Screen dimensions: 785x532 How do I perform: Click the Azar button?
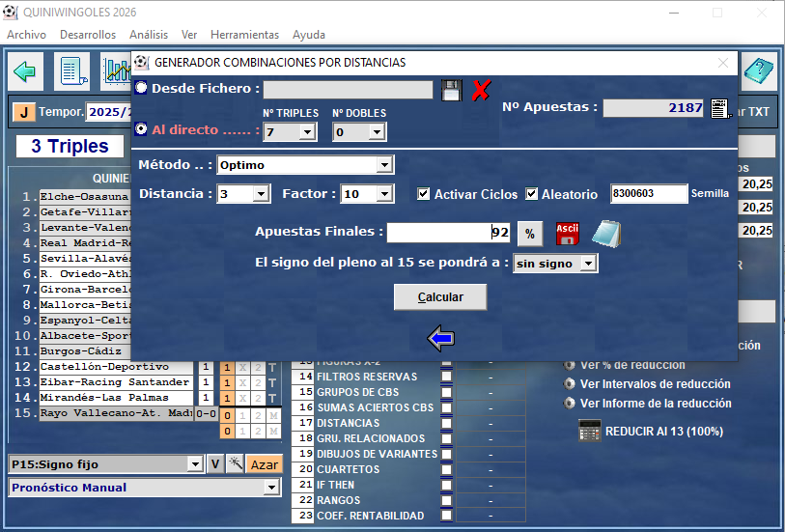(265, 464)
